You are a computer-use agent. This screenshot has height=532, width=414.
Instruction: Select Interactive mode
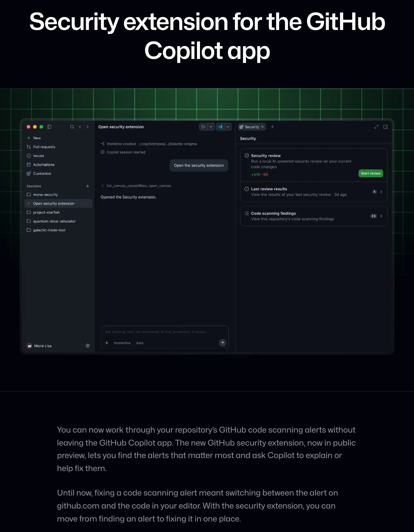click(x=122, y=343)
